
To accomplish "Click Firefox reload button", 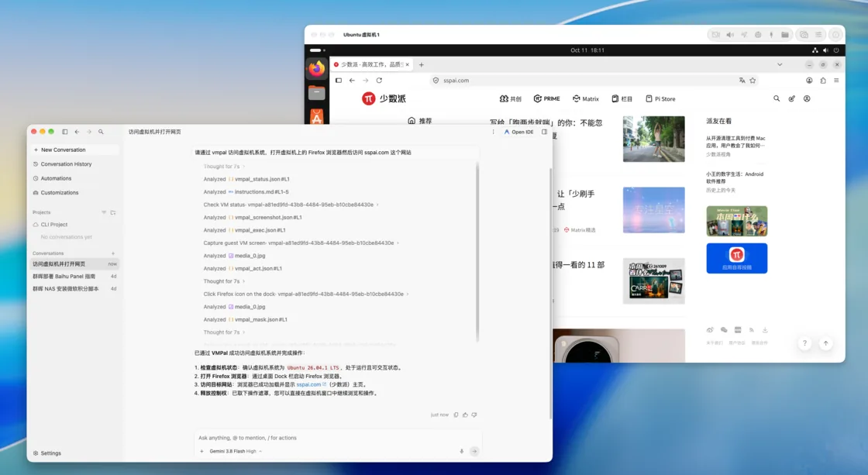I will tap(379, 81).
